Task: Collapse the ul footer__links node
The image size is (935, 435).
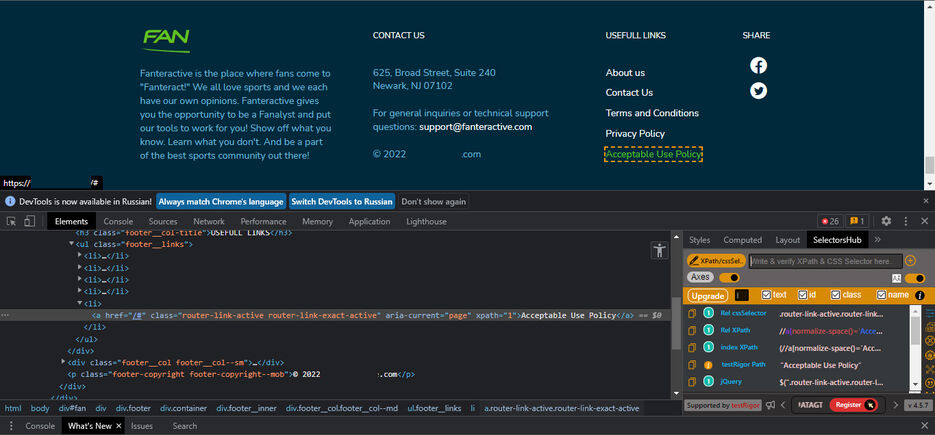Action: point(72,244)
